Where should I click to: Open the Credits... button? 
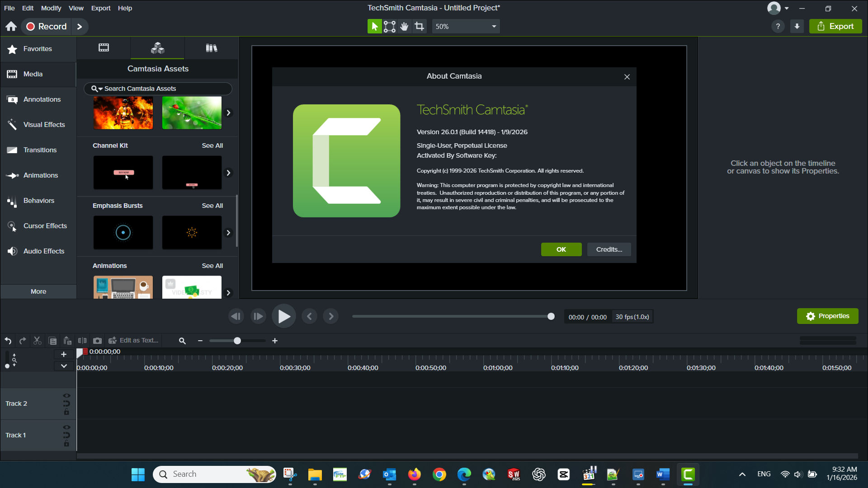[609, 249]
